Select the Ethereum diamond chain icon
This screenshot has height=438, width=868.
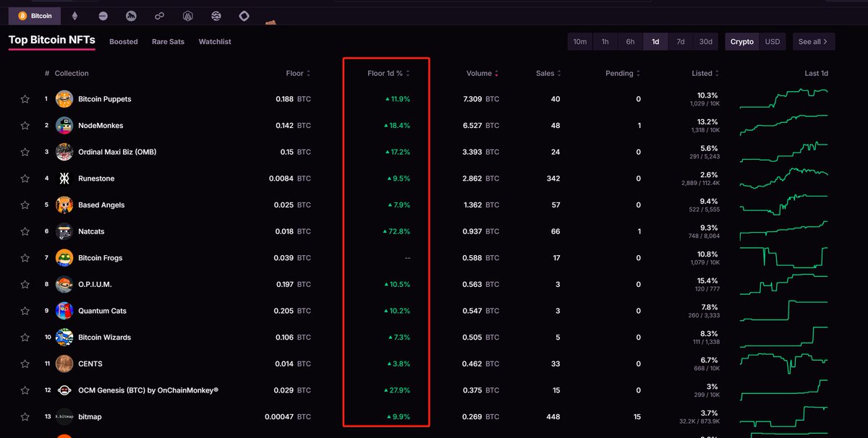[x=75, y=15]
